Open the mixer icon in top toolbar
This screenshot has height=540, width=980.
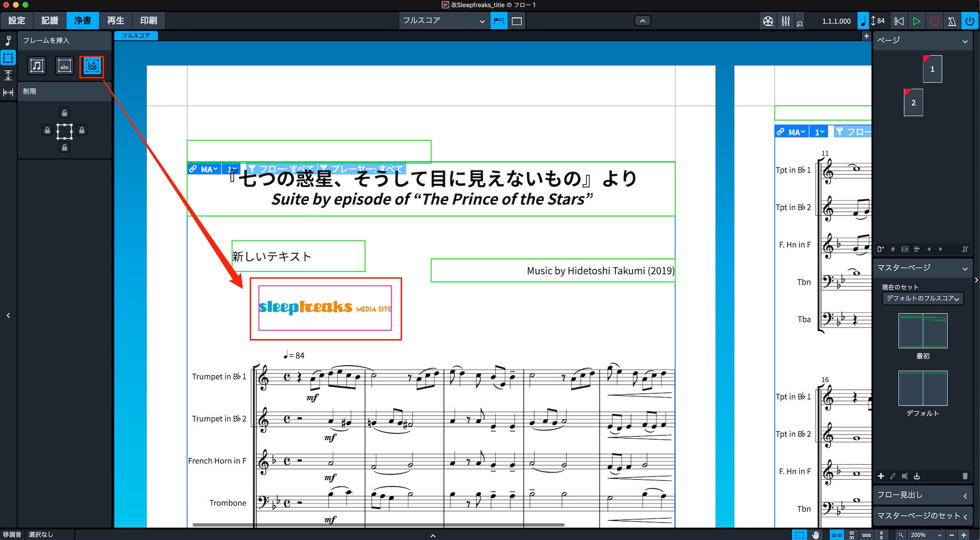[x=786, y=21]
